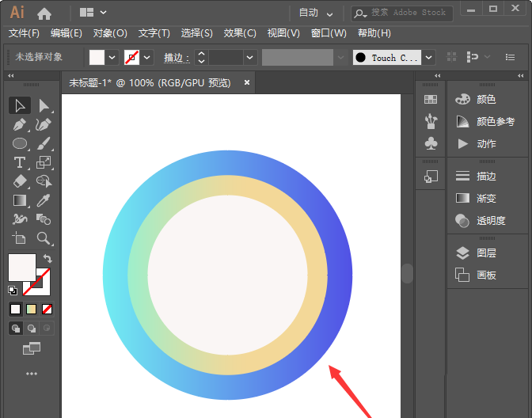Viewport: 532px width, 418px height.
Task: Open the Symbols panel icon
Action: [x=431, y=143]
